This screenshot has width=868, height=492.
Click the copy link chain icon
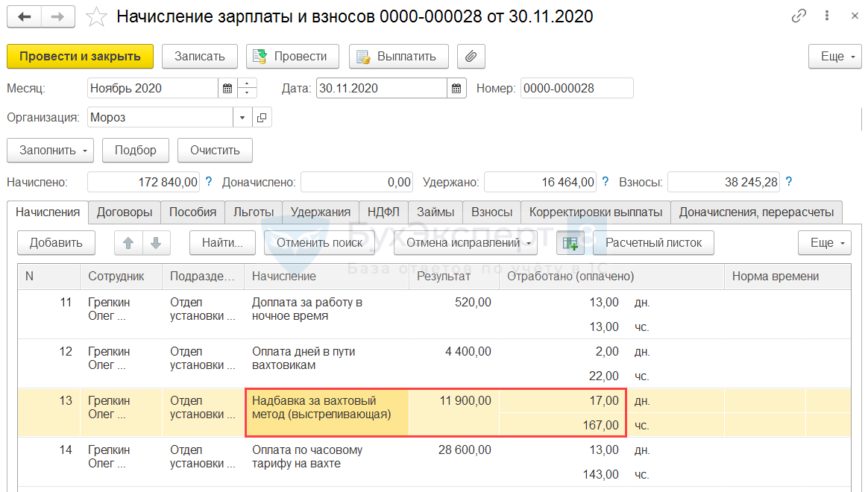coord(798,16)
